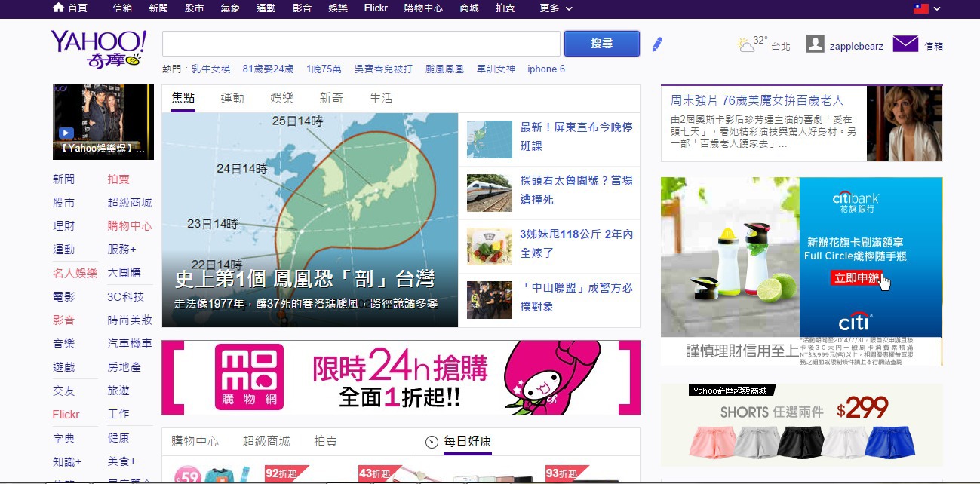
Task: Search trending term iphone 6
Action: click(546, 69)
